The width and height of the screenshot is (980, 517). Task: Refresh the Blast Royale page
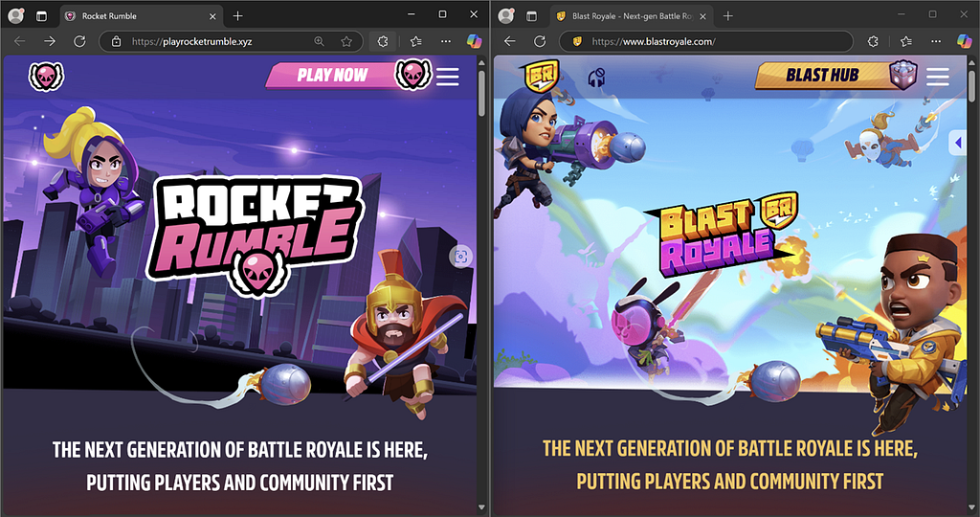(x=540, y=41)
